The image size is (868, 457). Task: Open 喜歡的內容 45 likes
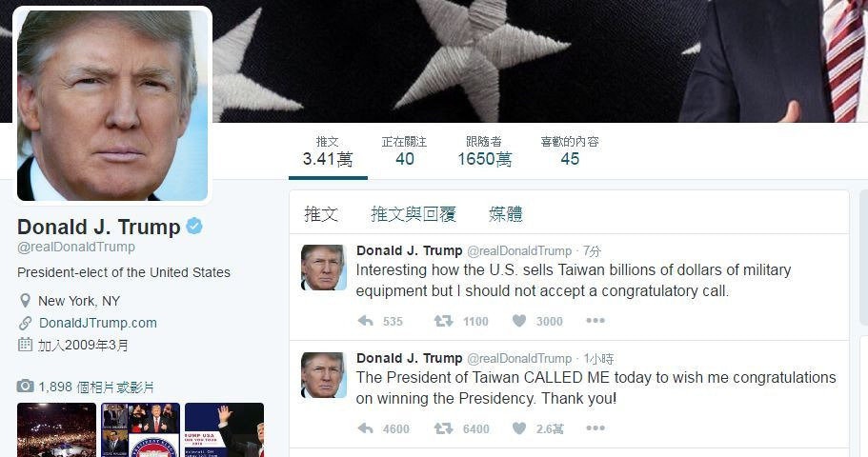coord(570,151)
